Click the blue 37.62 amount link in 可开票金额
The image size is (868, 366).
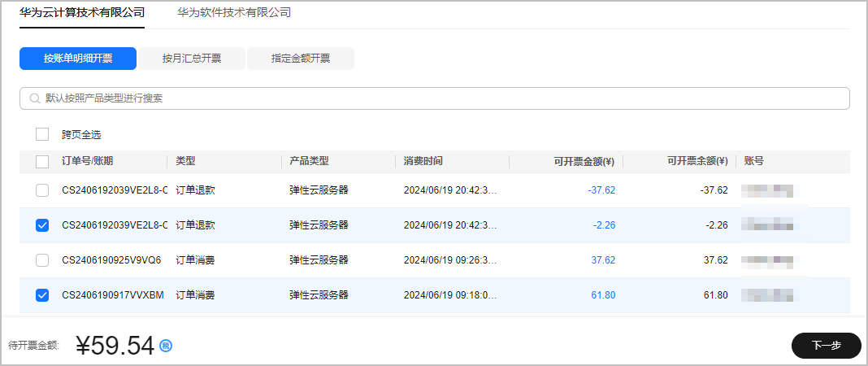coord(603,260)
